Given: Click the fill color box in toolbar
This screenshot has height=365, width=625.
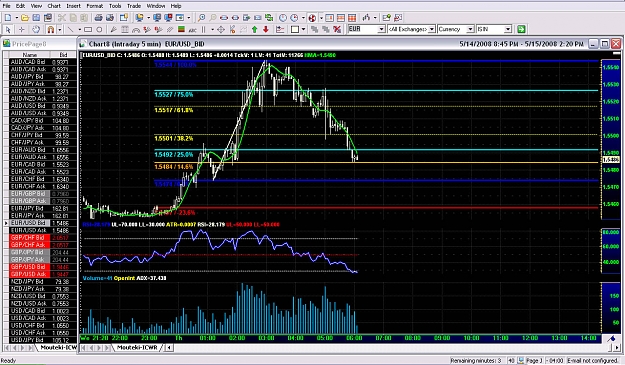Looking at the screenshot, I should click(x=295, y=29).
